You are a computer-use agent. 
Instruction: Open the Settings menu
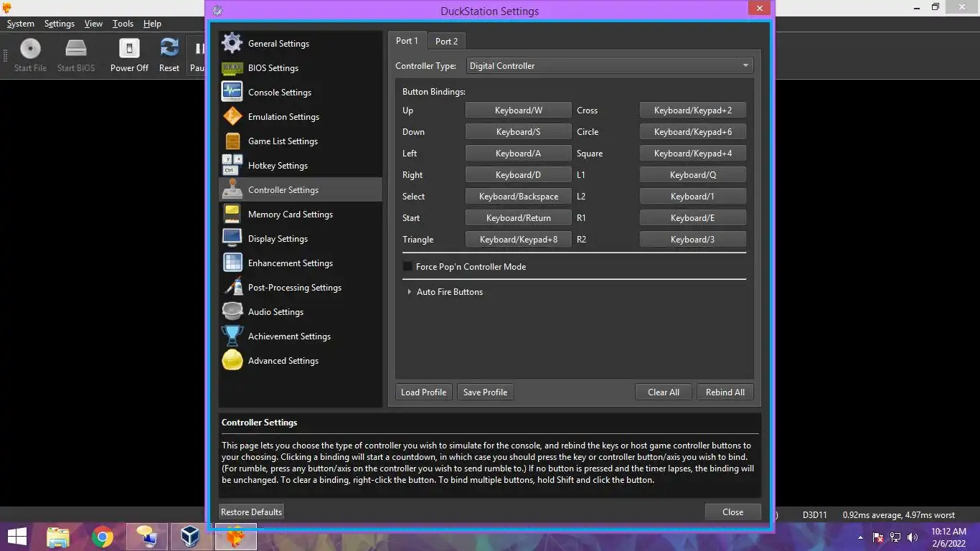tap(60, 24)
